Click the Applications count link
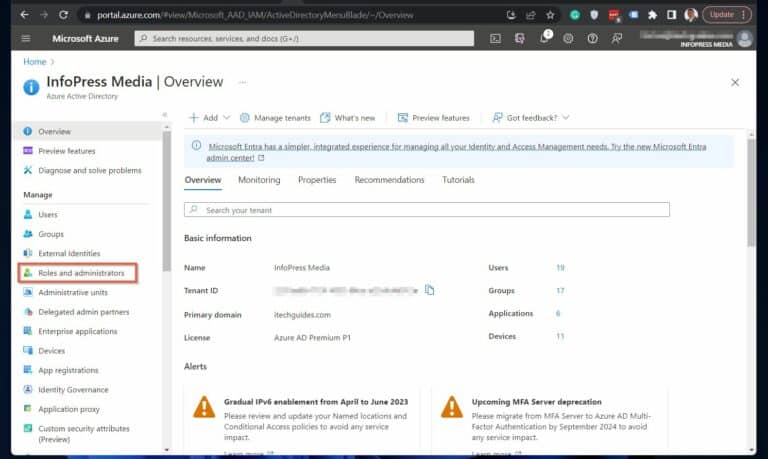 (x=558, y=314)
